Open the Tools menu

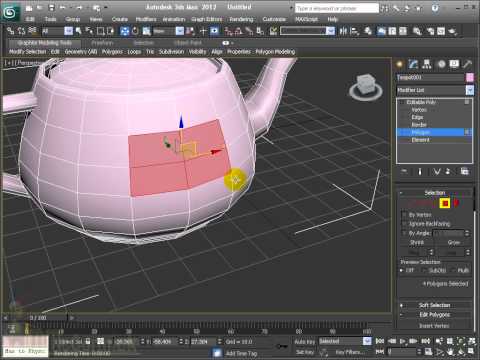click(x=50, y=19)
